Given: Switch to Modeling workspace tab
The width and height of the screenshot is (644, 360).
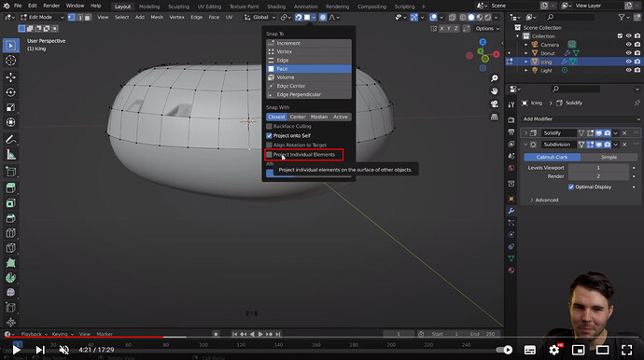Looking at the screenshot, I should (x=149, y=7).
